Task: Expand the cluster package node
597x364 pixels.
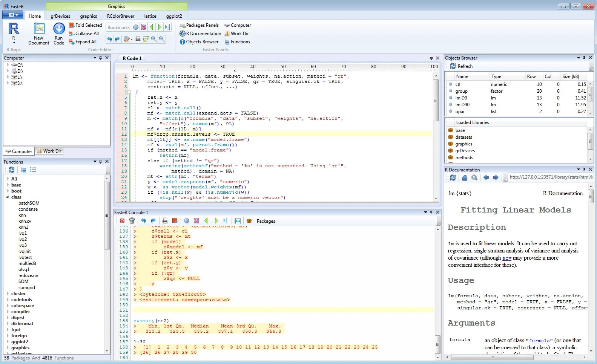Action: point(8,294)
